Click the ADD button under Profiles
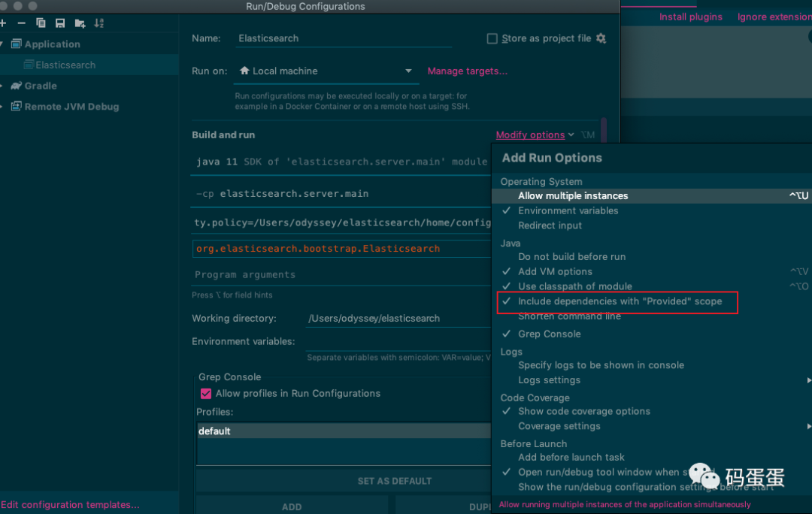The height and width of the screenshot is (514, 812). click(292, 506)
